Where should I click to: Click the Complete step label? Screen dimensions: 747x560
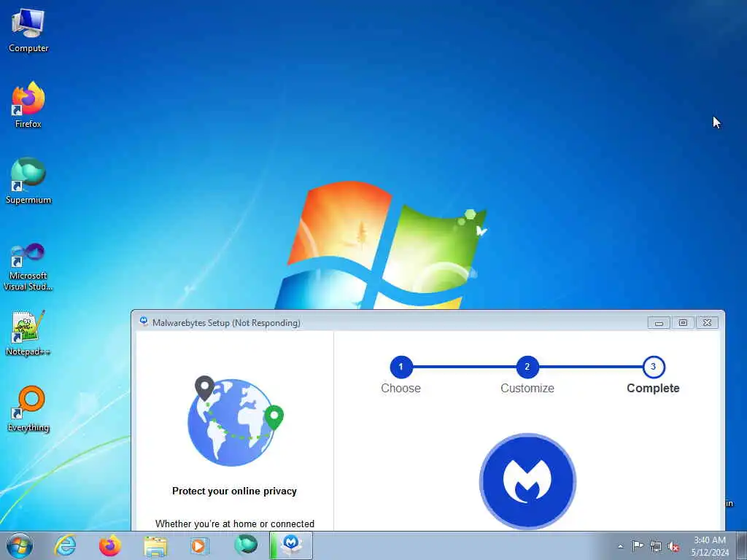653,388
